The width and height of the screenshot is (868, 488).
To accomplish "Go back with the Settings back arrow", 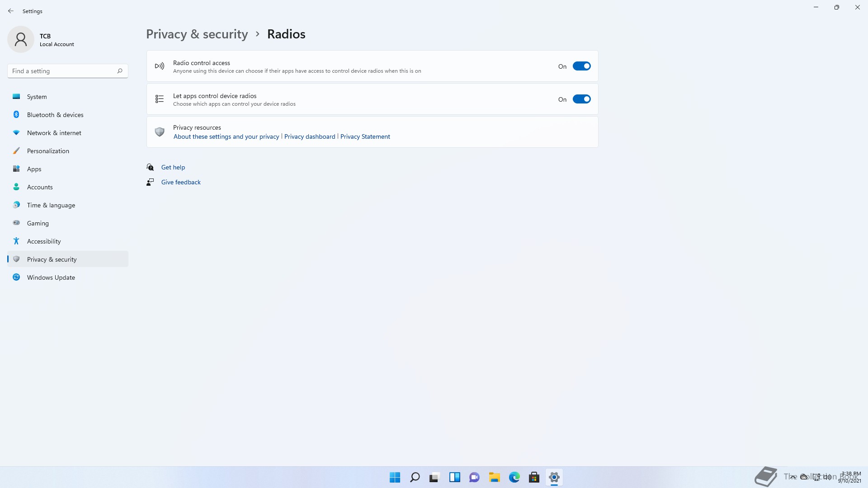I will pyautogui.click(x=11, y=11).
